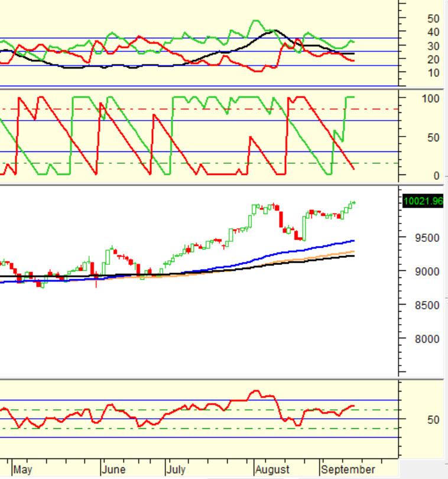Click the 8000 price axis value
The width and height of the screenshot is (448, 479).
click(427, 339)
